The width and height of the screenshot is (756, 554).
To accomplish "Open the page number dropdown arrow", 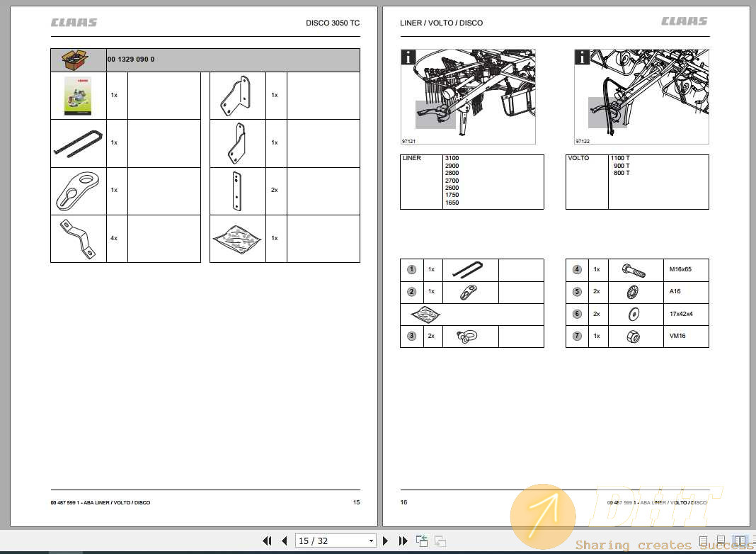I will point(371,541).
